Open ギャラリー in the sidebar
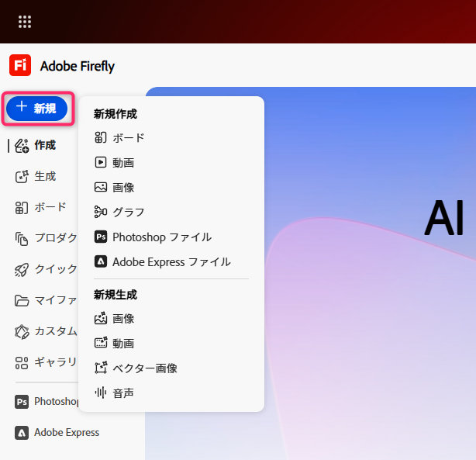The image size is (476, 460). pos(54,362)
